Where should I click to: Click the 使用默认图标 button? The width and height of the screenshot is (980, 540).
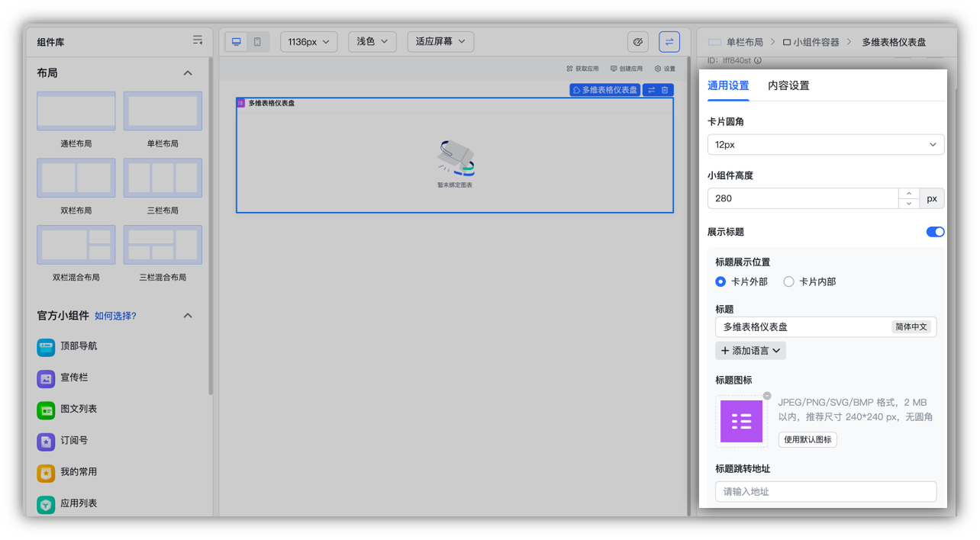tap(808, 440)
